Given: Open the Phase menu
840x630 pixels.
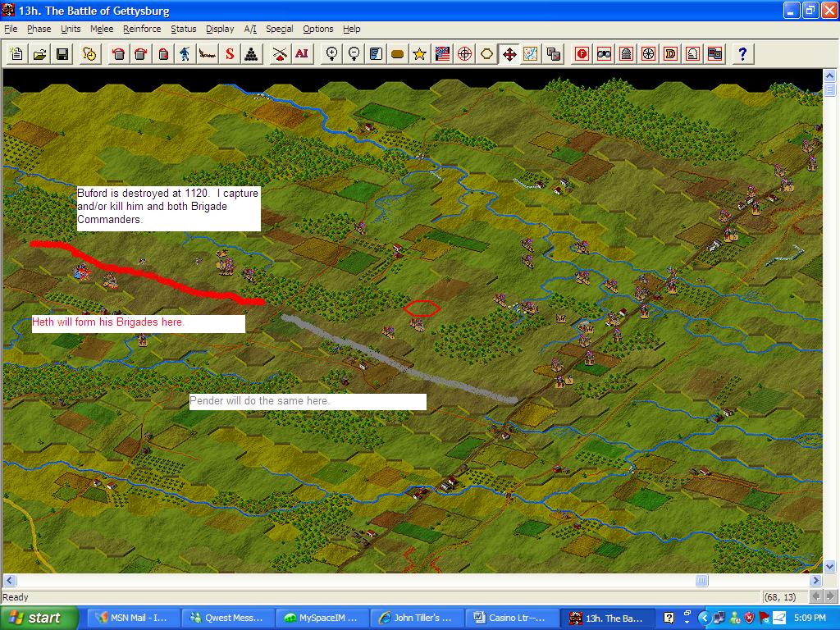Looking at the screenshot, I should pos(39,29).
